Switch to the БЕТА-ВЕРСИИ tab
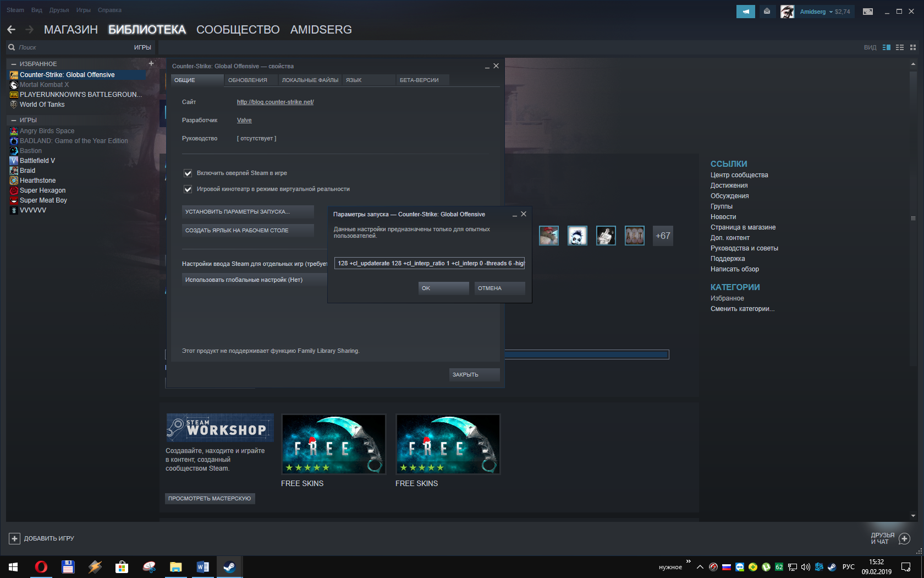 tap(422, 80)
